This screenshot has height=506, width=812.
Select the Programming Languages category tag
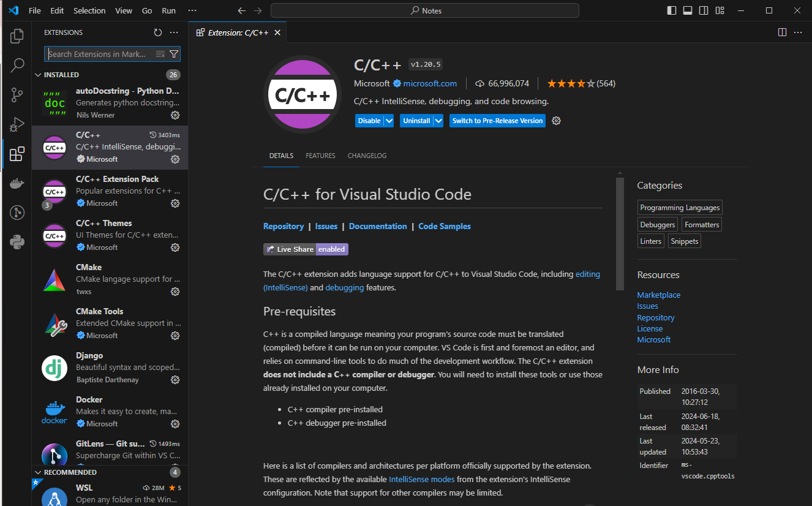tap(680, 208)
